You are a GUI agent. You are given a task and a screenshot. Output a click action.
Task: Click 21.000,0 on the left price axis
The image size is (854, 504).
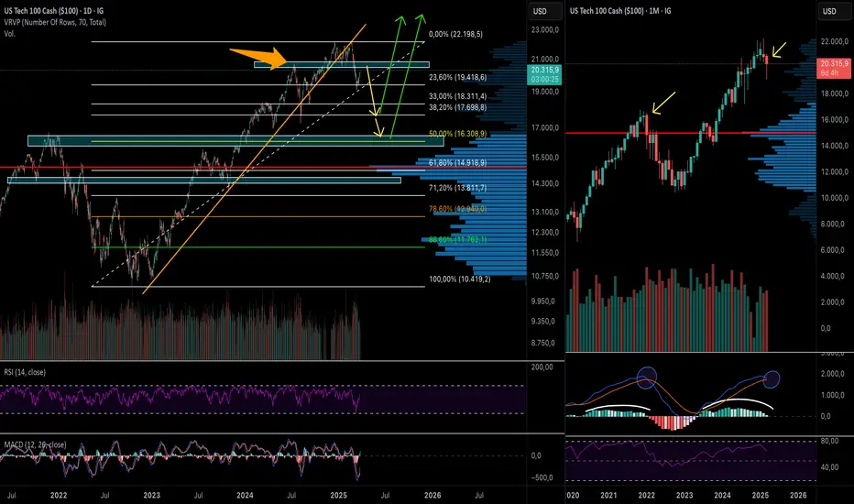pos(545,60)
